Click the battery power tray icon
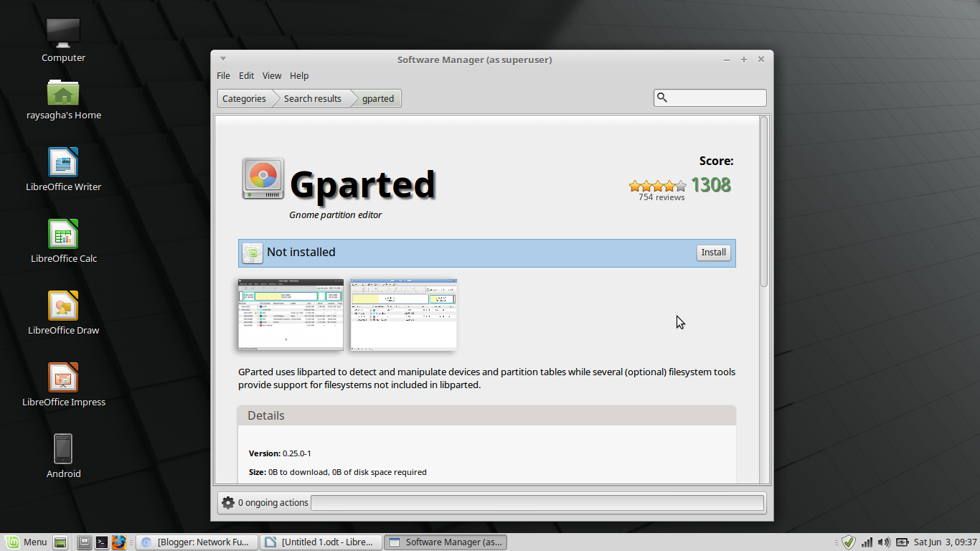The image size is (980, 551). point(902,542)
